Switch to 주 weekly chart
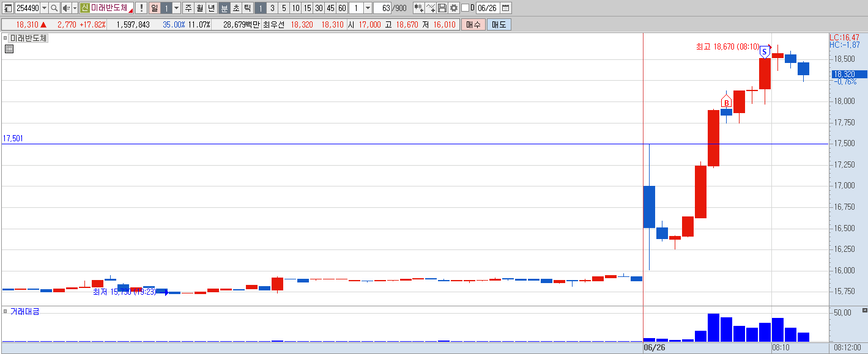 coord(188,8)
